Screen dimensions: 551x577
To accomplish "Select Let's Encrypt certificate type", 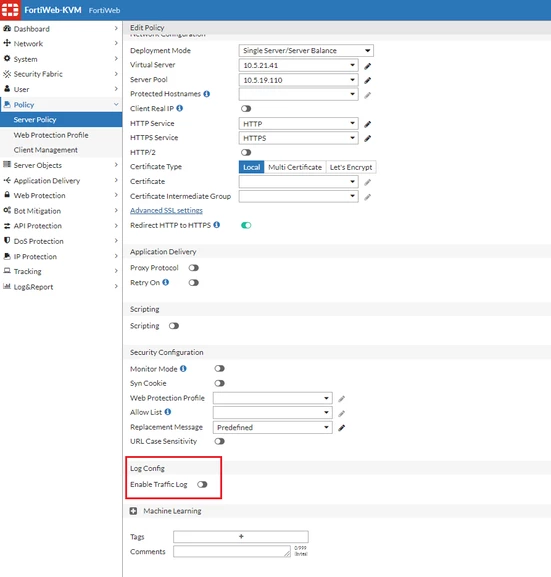I will tap(351, 167).
